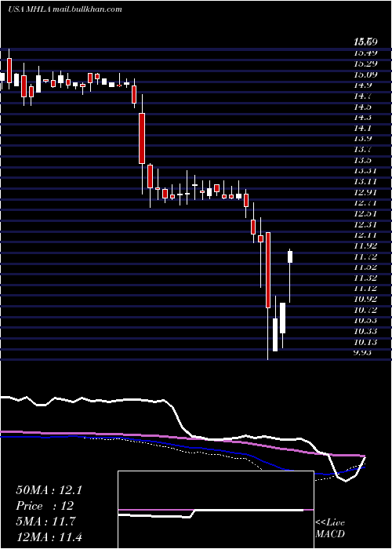Click the 10.72 price axis label
This screenshot has width=392, height=549.
[x=365, y=311]
